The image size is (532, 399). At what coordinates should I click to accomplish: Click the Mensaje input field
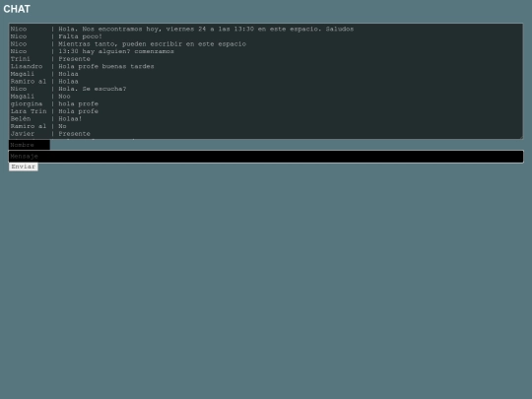(266, 157)
